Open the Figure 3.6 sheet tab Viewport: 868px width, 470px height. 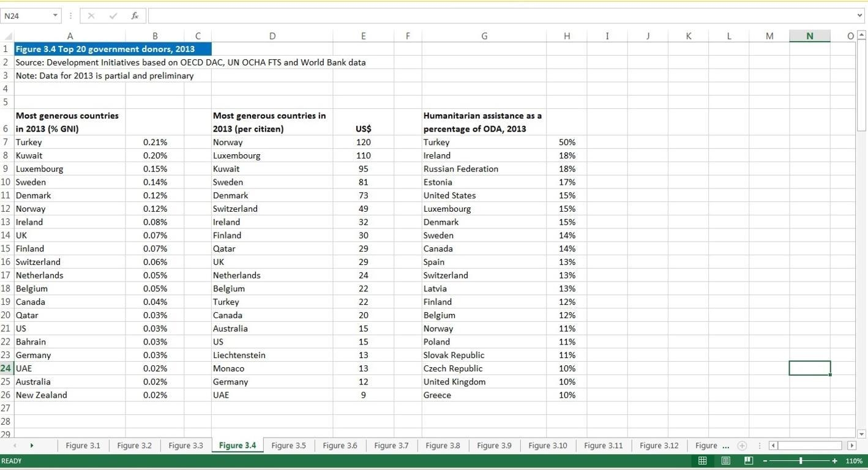(x=340, y=446)
